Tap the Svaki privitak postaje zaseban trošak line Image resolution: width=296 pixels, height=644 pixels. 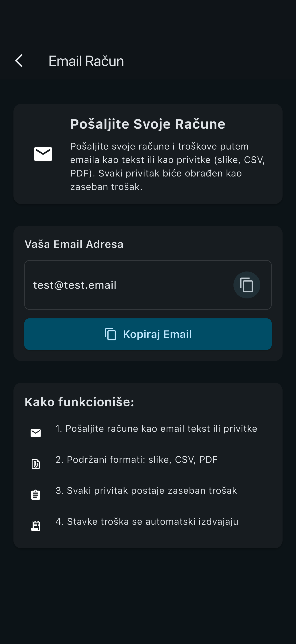(x=146, y=490)
